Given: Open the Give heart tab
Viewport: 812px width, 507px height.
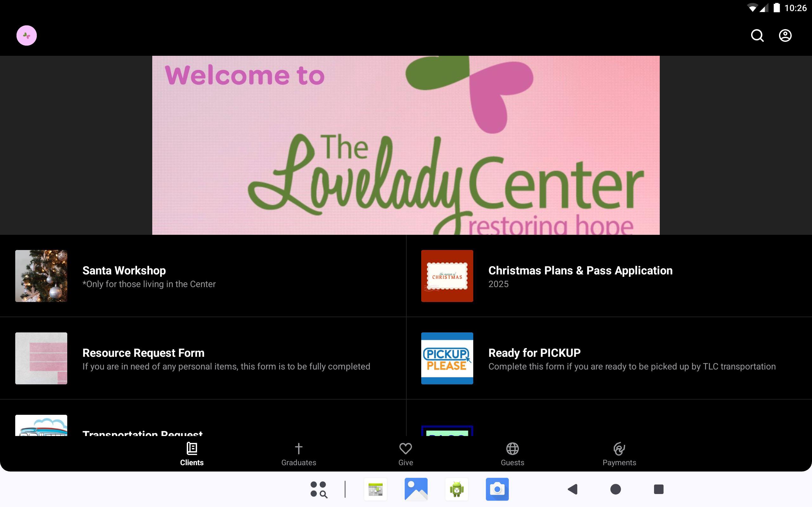Looking at the screenshot, I should (405, 454).
